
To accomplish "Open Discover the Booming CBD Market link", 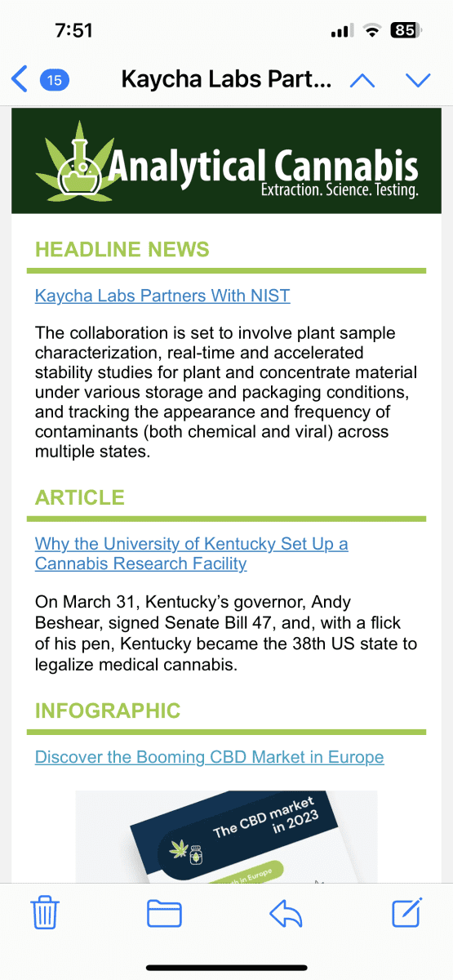I will pyautogui.click(x=209, y=757).
